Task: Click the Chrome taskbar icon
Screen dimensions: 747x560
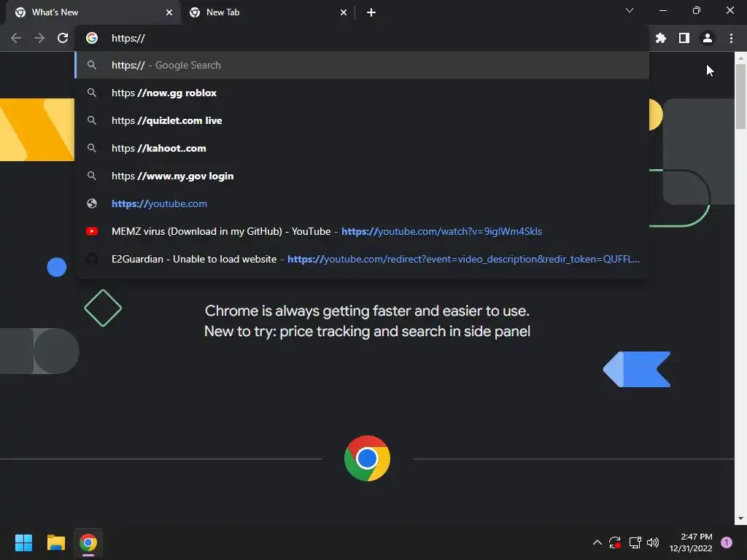Action: (x=88, y=542)
